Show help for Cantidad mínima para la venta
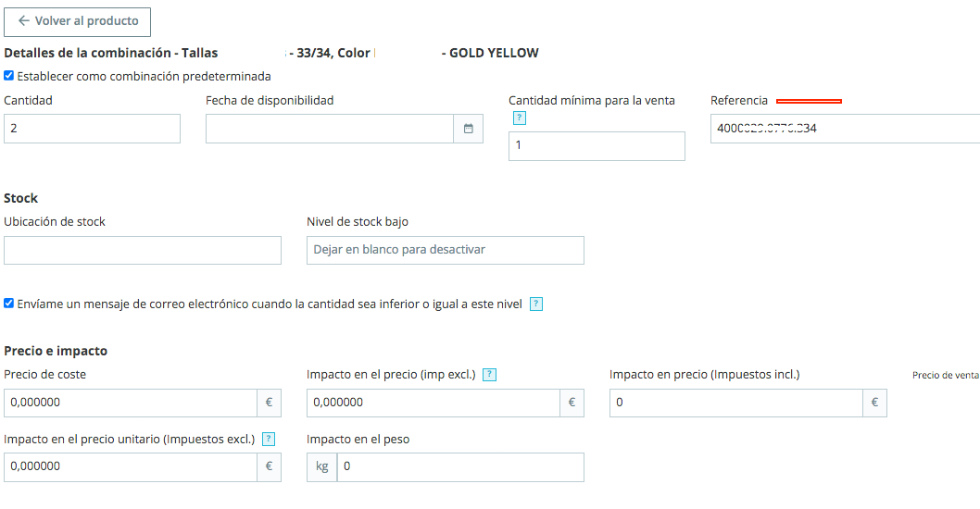The width and height of the screenshot is (980, 509). [519, 118]
